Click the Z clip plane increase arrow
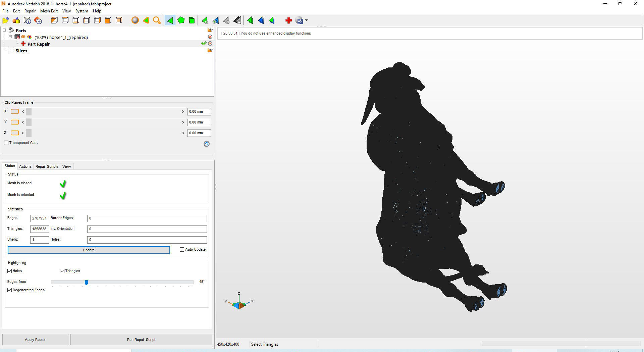 pyautogui.click(x=183, y=133)
